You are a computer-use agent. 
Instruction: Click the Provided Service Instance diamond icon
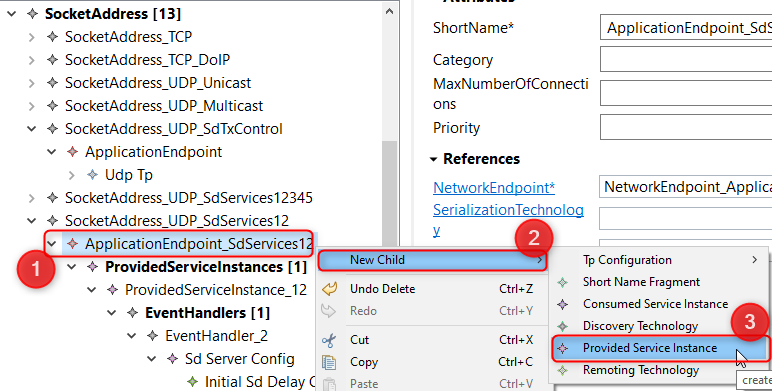562,348
